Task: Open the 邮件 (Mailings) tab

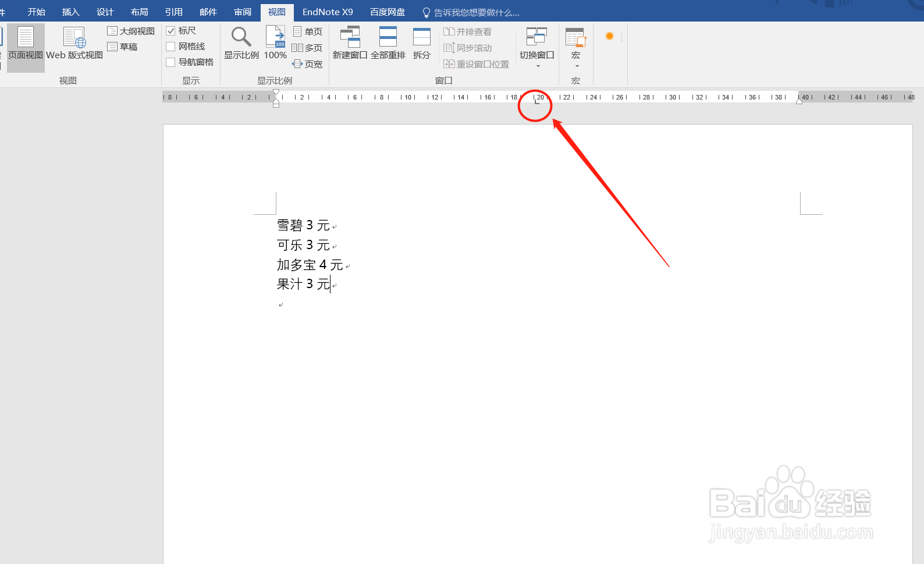Action: point(208,12)
